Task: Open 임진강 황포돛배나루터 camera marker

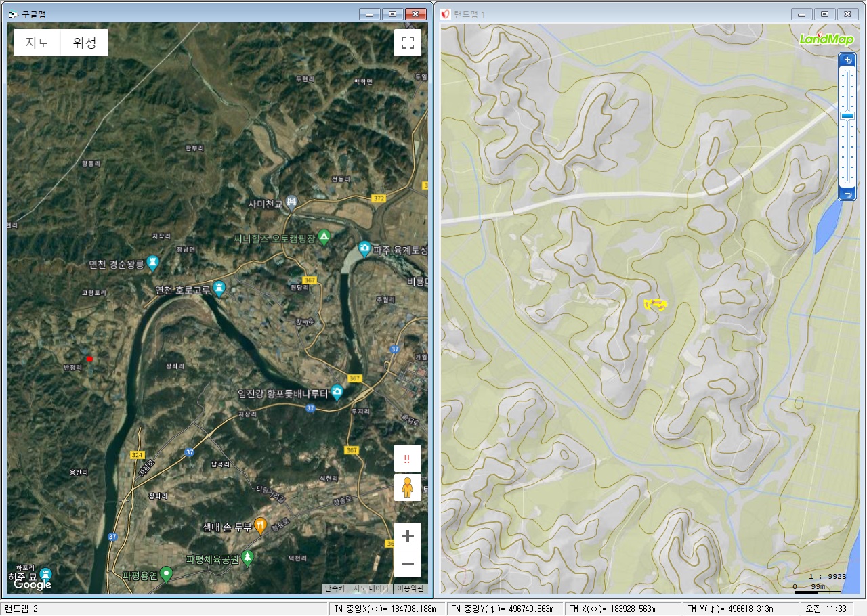Action: (337, 393)
